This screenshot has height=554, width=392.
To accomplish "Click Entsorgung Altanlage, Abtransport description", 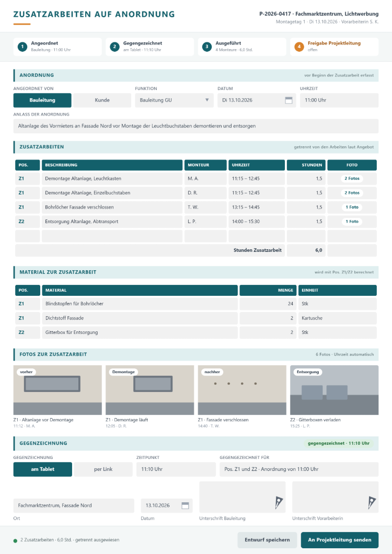I will coord(112,222).
